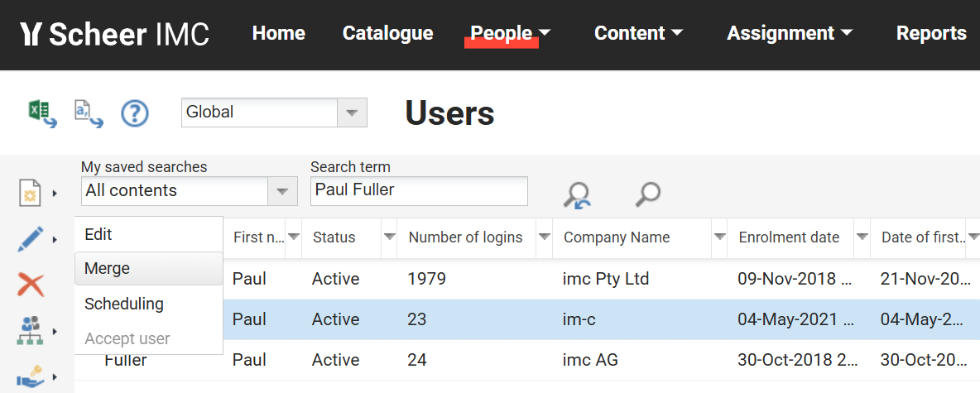Click the text export icon beside Excel
The width and height of the screenshot is (980, 393).
tap(88, 113)
